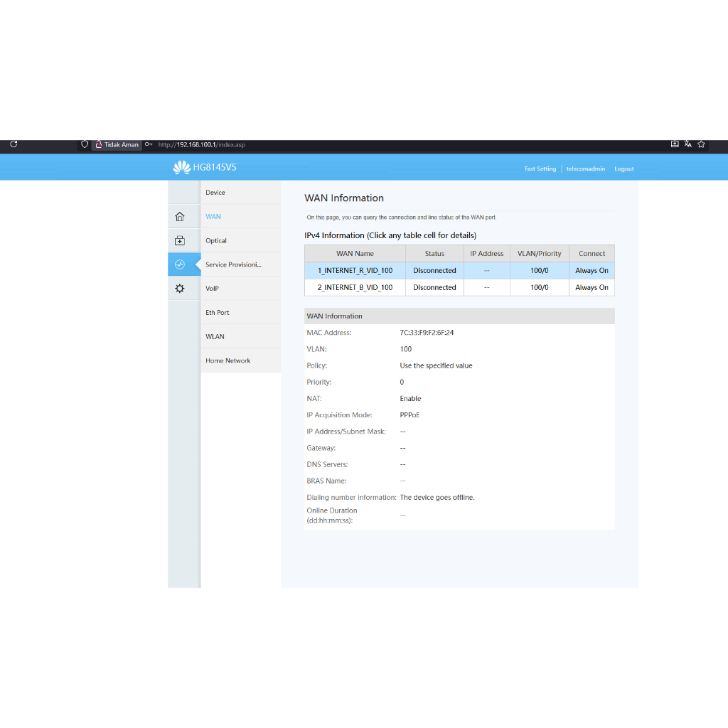This screenshot has height=728, width=728.
Task: Click the Huawei logo in header
Action: (x=181, y=168)
